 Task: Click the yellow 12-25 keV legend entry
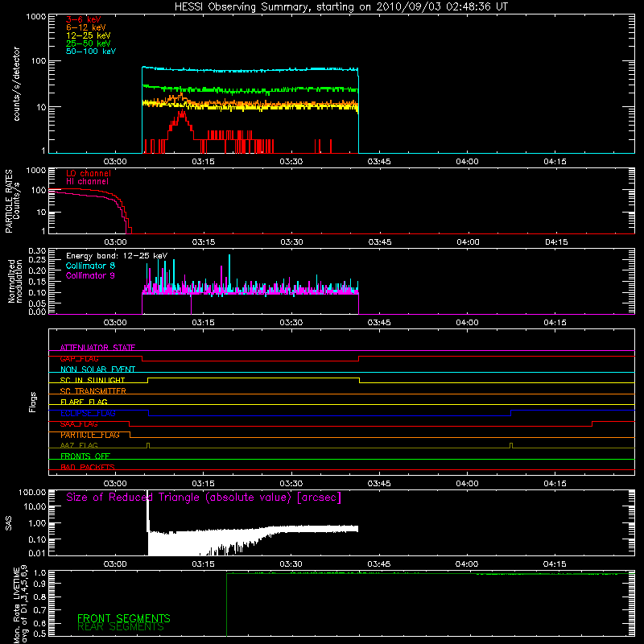point(89,35)
